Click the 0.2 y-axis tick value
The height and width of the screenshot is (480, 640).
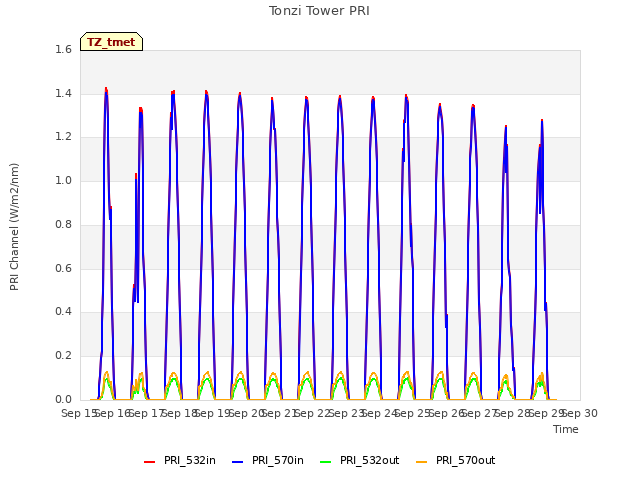pyautogui.click(x=63, y=356)
